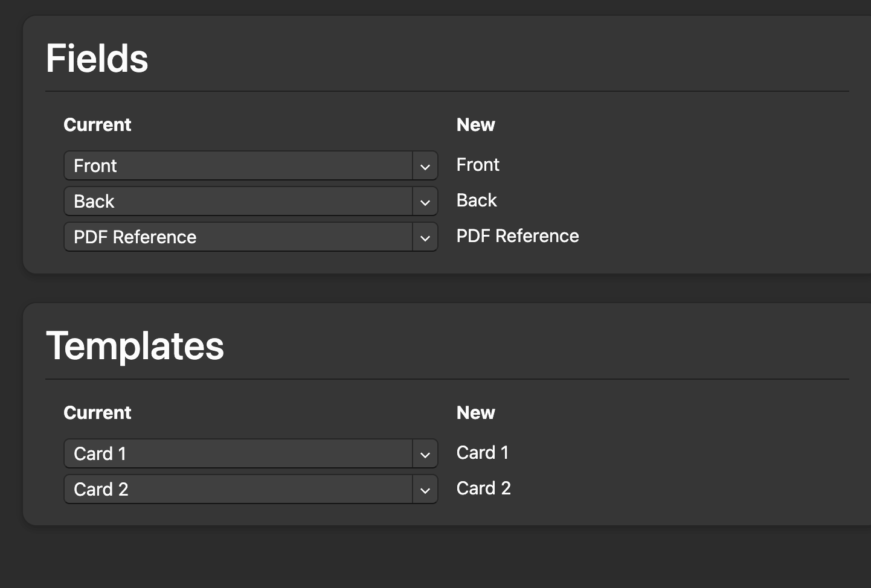The width and height of the screenshot is (871, 588).
Task: Click the chevron arrow on Card 1 dropdown
Action: point(425,455)
